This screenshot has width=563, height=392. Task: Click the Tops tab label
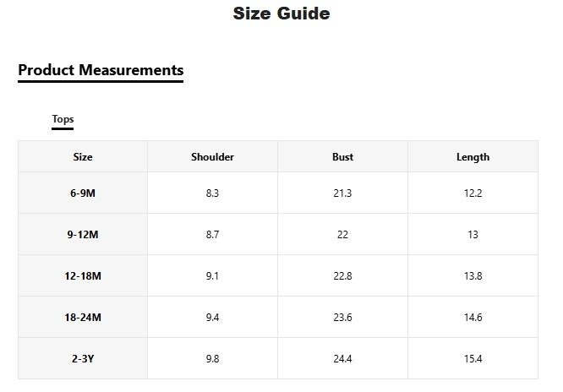[63, 119]
